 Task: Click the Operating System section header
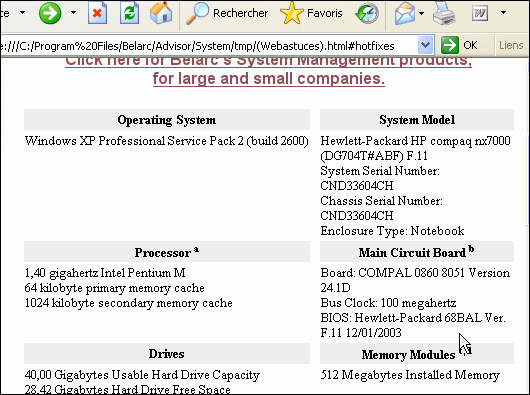(x=167, y=120)
